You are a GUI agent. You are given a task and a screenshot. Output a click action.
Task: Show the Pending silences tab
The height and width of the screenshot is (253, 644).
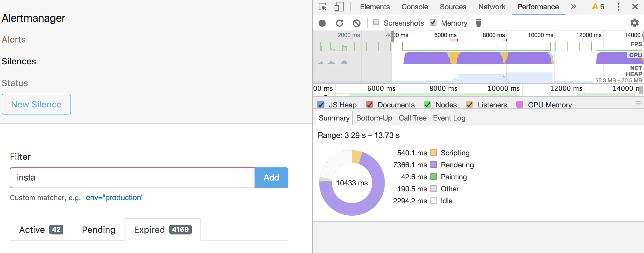99,230
